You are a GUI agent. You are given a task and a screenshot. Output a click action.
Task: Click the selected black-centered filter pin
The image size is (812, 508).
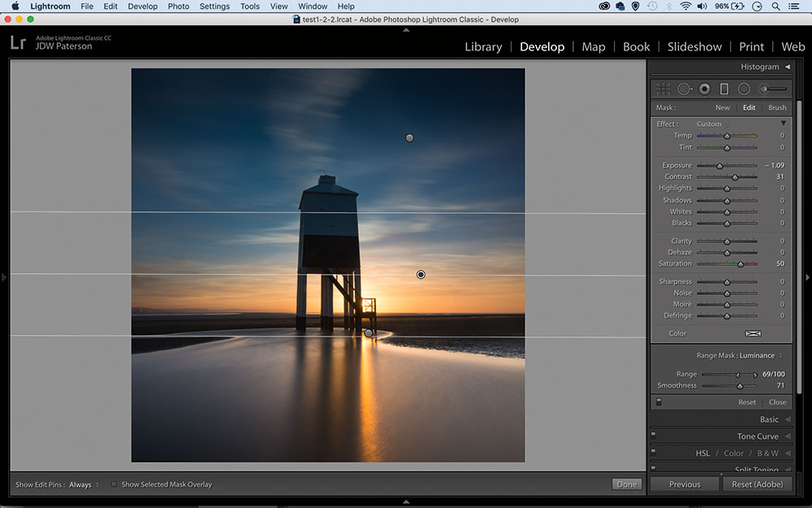[421, 274]
